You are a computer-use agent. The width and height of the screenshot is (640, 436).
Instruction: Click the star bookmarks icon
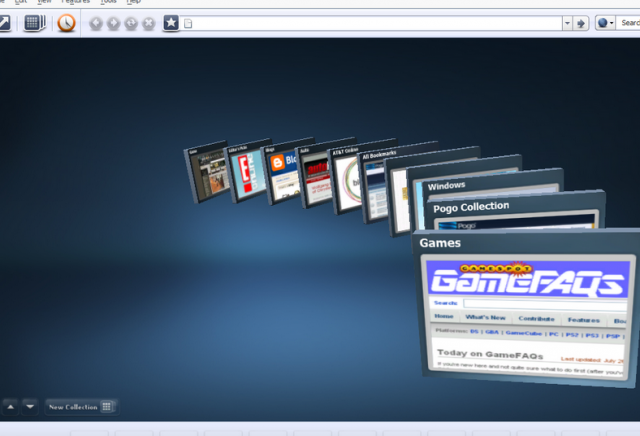(171, 23)
